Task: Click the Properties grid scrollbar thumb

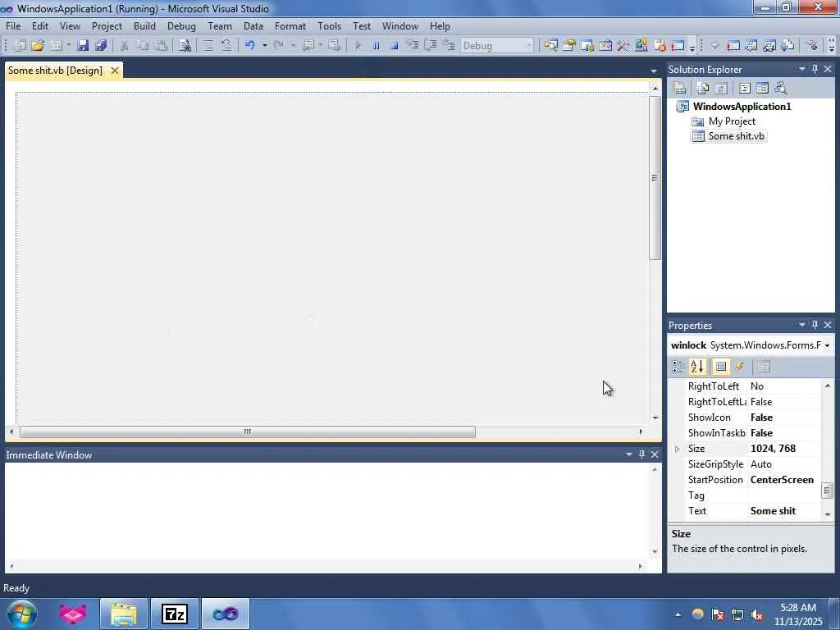Action: 827,491
